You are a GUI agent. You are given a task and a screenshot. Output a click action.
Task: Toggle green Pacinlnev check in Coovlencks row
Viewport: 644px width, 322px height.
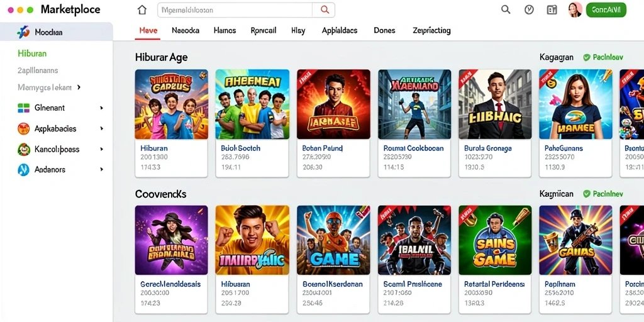click(587, 194)
